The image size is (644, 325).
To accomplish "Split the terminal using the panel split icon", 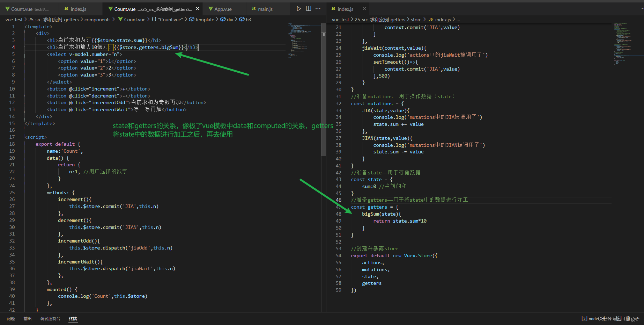I will 619,318.
